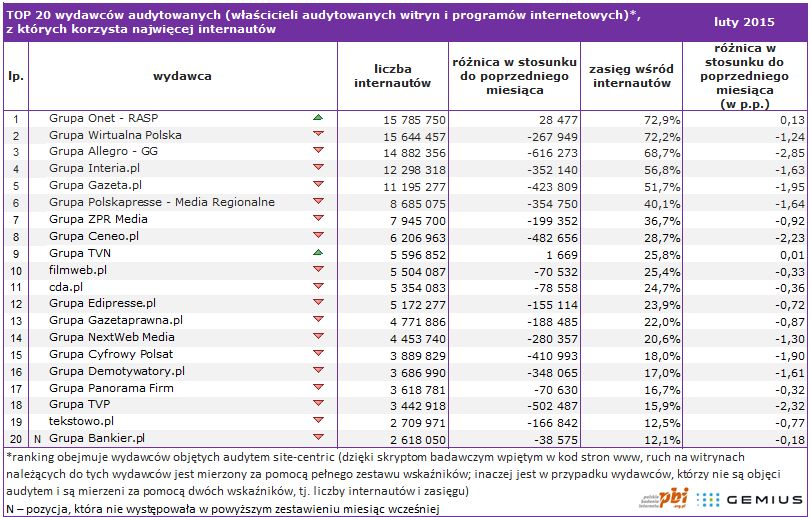Viewport: 811px width, 517px height.
Task: Click the red down arrow next to Grupa Gazeta.pl
Action: [318, 185]
